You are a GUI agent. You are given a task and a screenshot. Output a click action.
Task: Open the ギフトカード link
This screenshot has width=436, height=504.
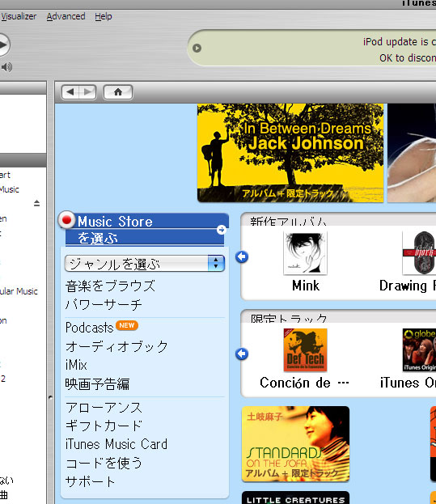pyautogui.click(x=104, y=426)
